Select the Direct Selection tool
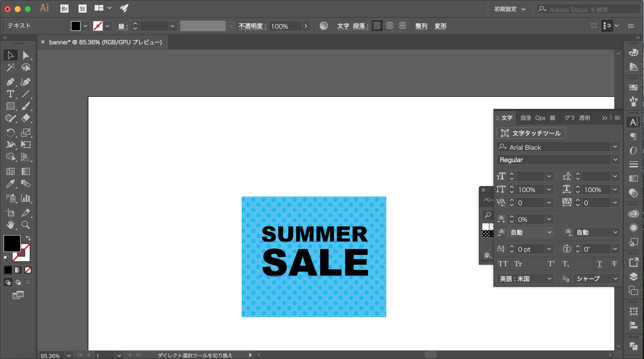Viewport: 644px width, 359px height. pyautogui.click(x=26, y=55)
